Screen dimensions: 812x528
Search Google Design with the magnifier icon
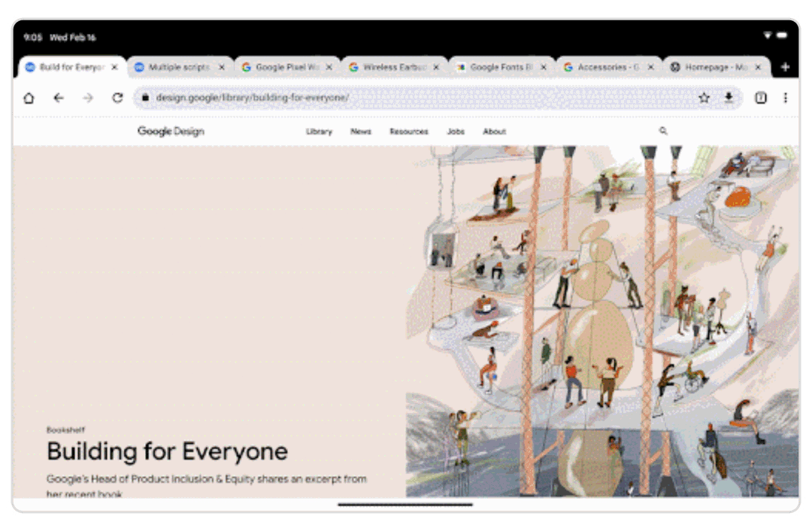pyautogui.click(x=663, y=131)
